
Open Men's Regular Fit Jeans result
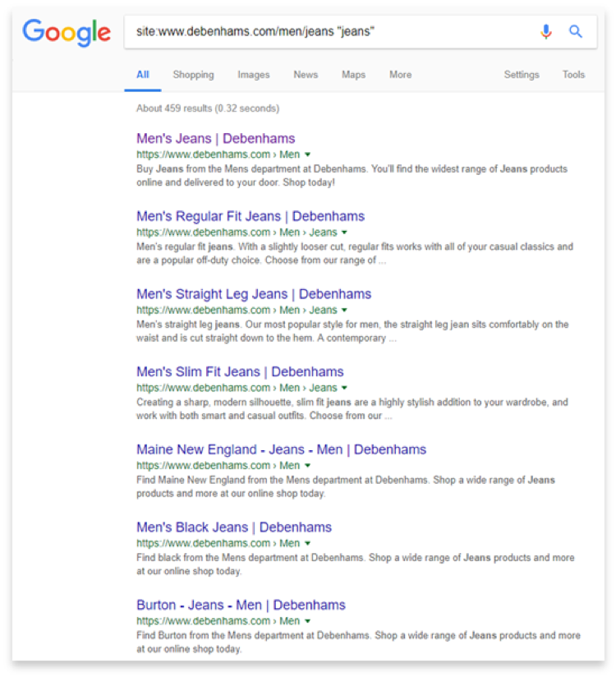coord(251,216)
